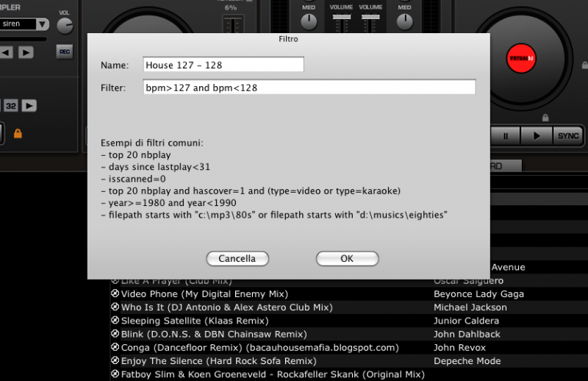
Task: Click the arrow right of loop 32
Action: (29, 106)
